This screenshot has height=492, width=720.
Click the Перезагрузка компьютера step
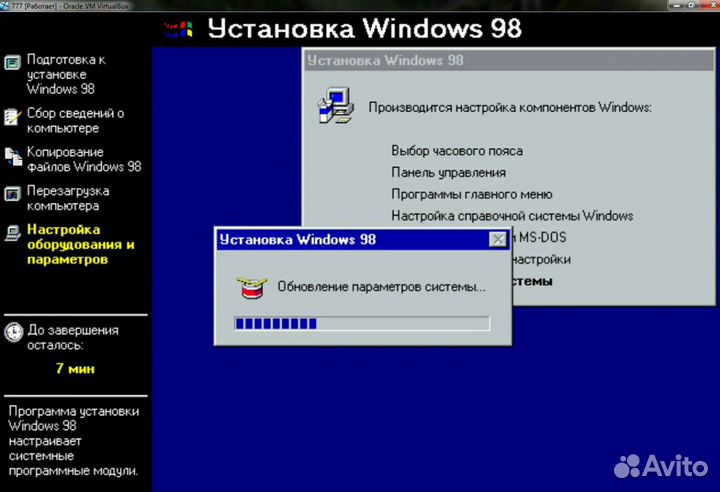click(68, 198)
